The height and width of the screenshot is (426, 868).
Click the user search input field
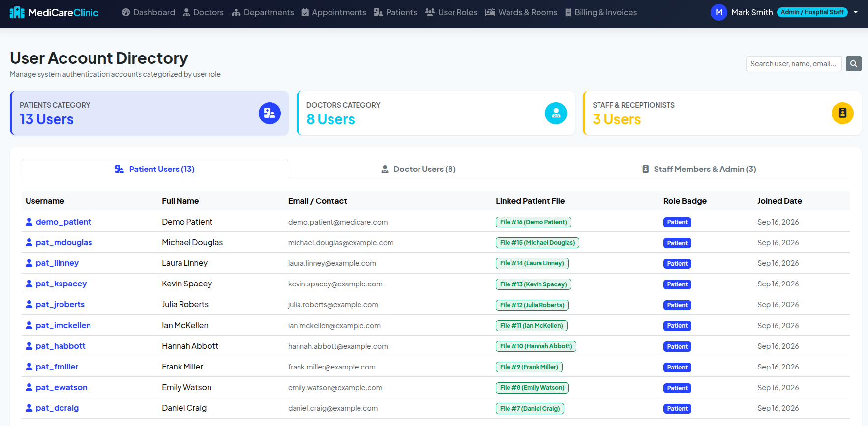coord(794,64)
